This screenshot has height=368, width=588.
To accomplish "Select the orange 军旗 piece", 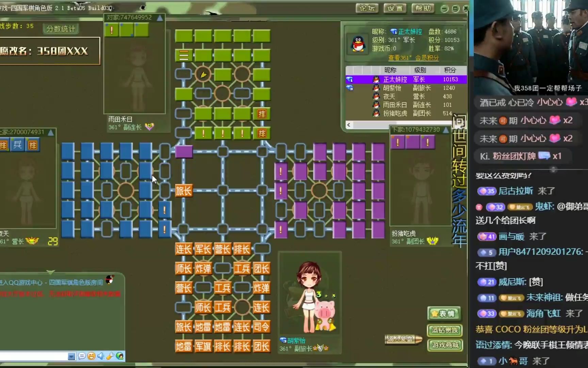I will pos(203,347).
